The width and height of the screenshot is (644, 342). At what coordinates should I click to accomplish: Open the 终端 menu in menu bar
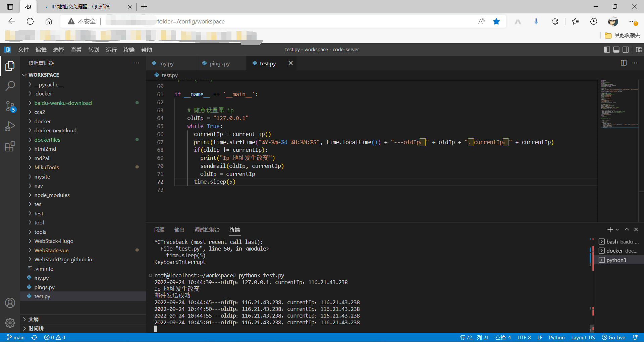click(129, 50)
